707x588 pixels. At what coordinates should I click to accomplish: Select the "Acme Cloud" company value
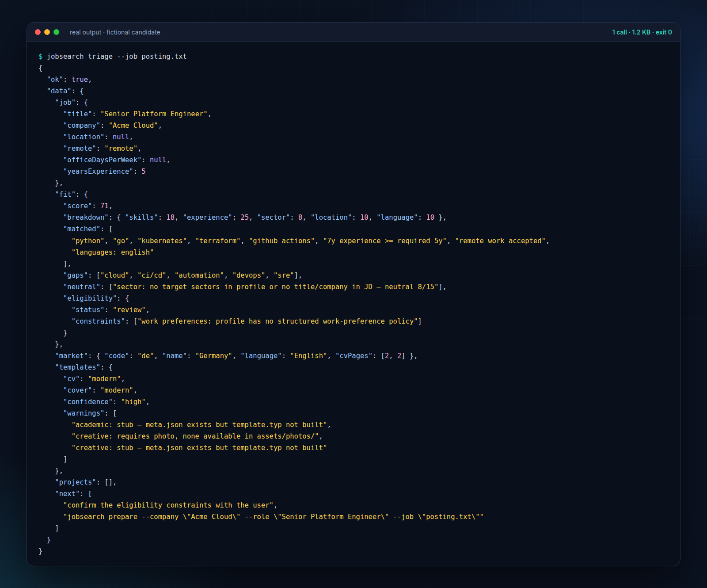[x=133, y=126]
